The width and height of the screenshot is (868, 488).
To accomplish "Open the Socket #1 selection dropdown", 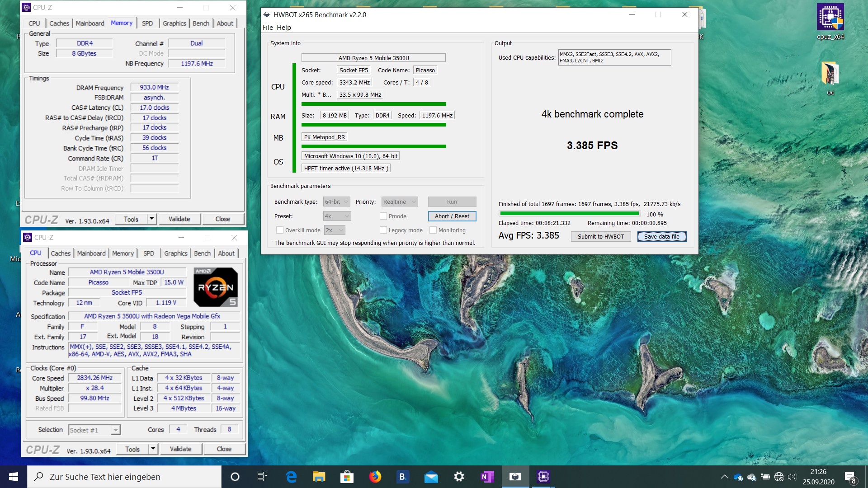I will (x=94, y=430).
